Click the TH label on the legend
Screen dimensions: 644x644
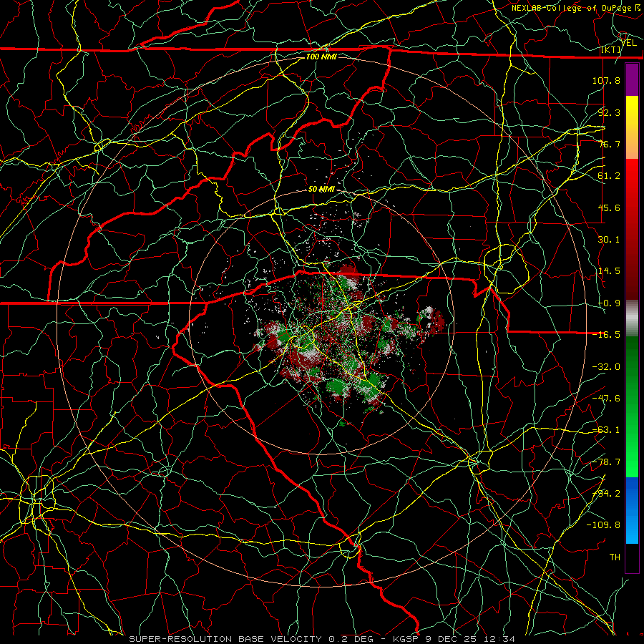615,557
